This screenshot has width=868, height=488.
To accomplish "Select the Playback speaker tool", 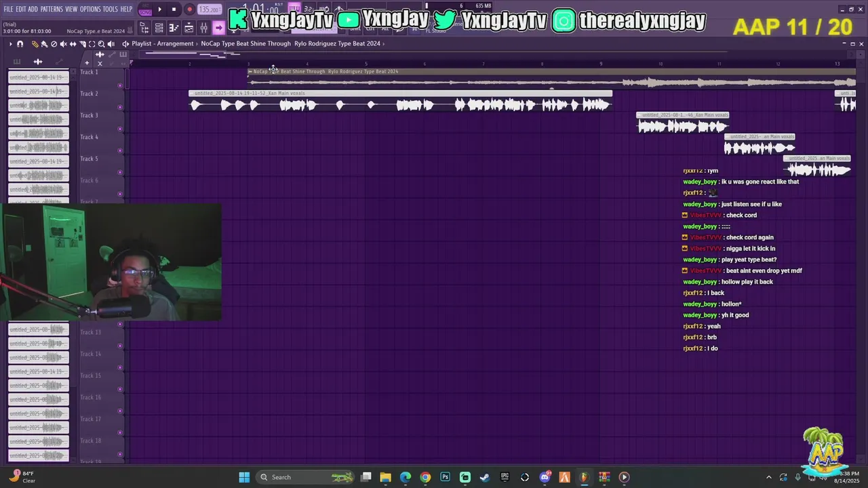I will tap(111, 44).
